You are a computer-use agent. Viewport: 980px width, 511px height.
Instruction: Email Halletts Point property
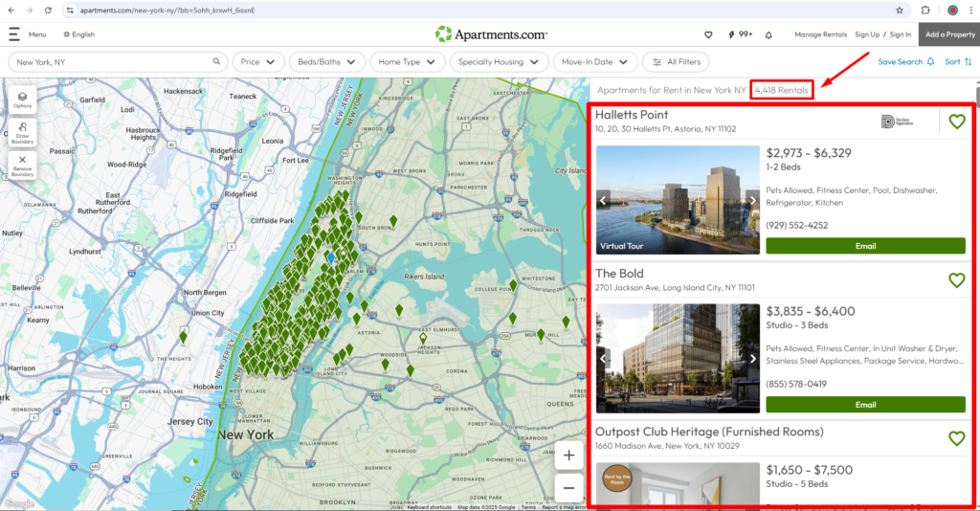[x=865, y=246]
